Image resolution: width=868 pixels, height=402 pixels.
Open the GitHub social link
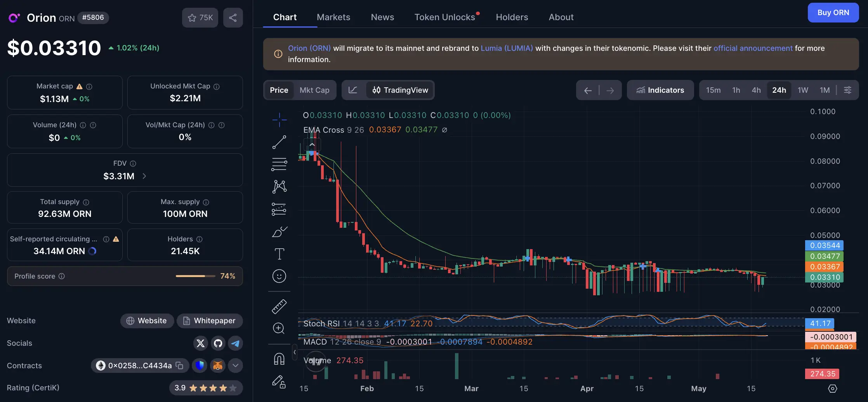[x=218, y=343]
